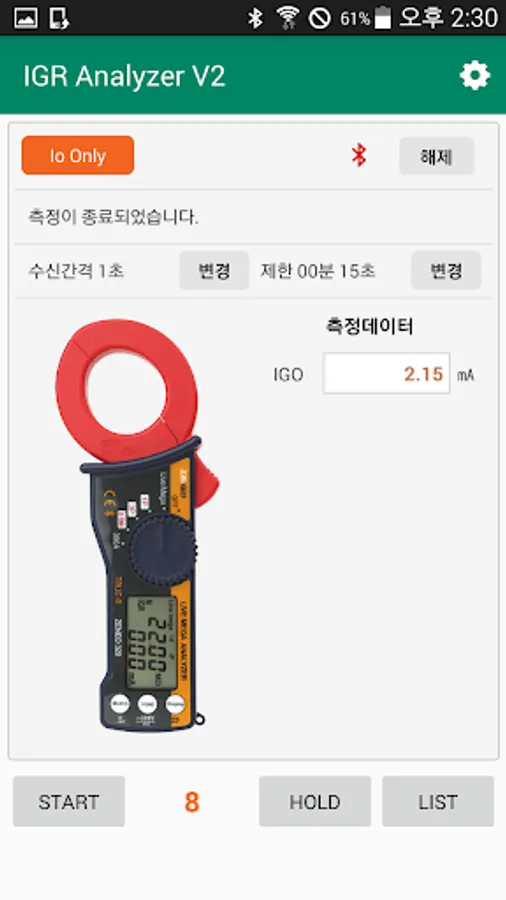Tap the gallery notification icon
This screenshot has width=506, height=900.
coord(26,18)
